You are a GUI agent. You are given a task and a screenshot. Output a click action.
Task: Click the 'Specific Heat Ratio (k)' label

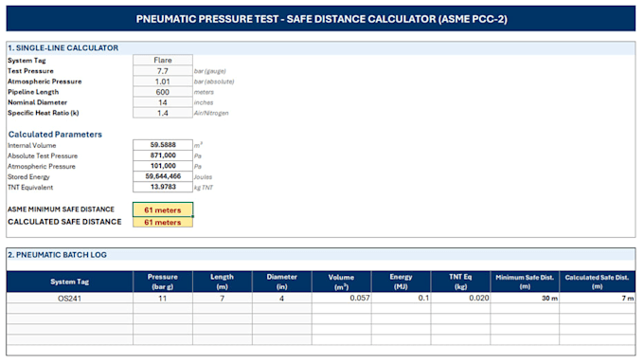44,113
